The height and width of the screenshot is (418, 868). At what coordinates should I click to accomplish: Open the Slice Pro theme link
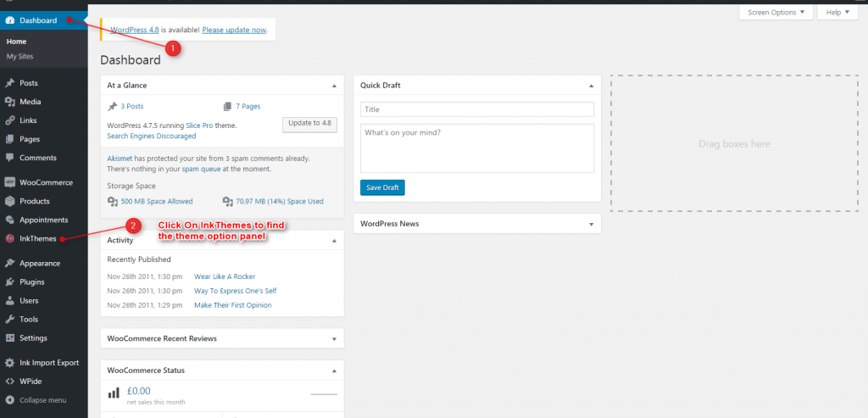click(x=200, y=125)
